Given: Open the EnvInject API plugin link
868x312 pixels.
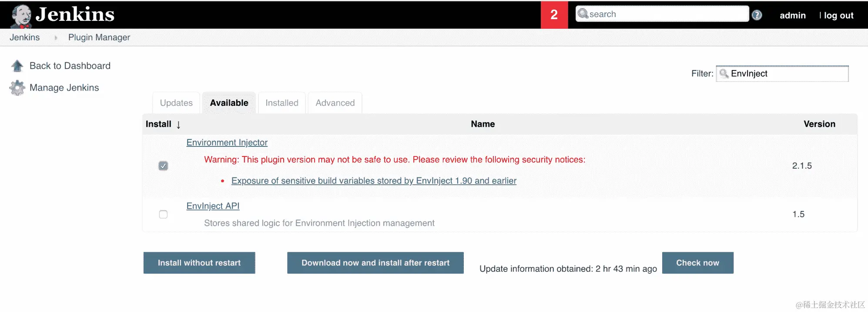Looking at the screenshot, I should point(213,206).
